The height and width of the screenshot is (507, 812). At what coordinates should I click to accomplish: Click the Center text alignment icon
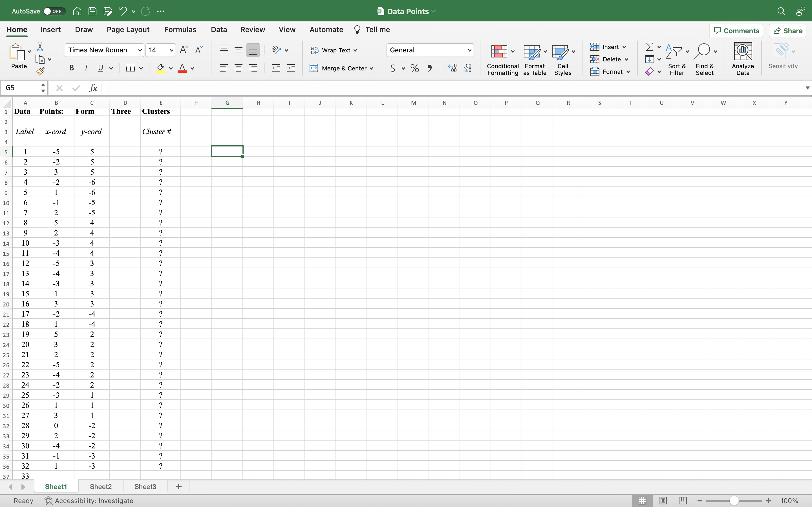[239, 68]
